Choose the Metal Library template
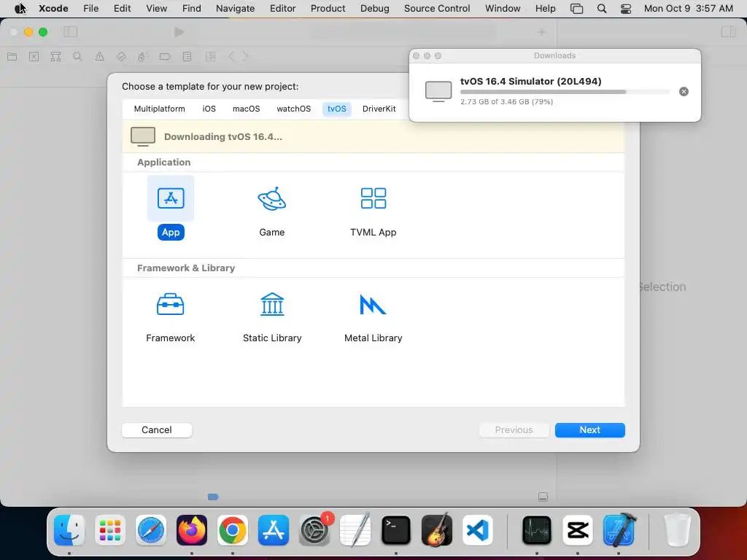This screenshot has width=747, height=560. pos(373,318)
